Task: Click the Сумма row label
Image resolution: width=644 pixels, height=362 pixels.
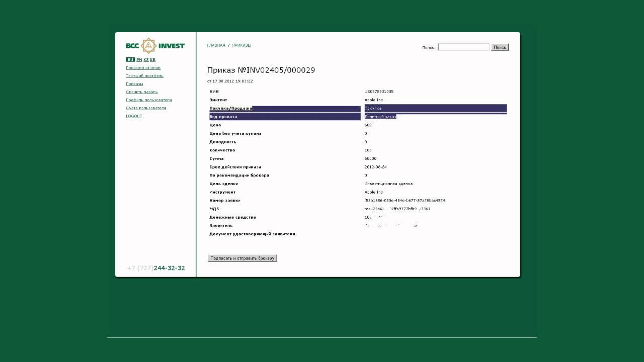Action: (x=217, y=159)
